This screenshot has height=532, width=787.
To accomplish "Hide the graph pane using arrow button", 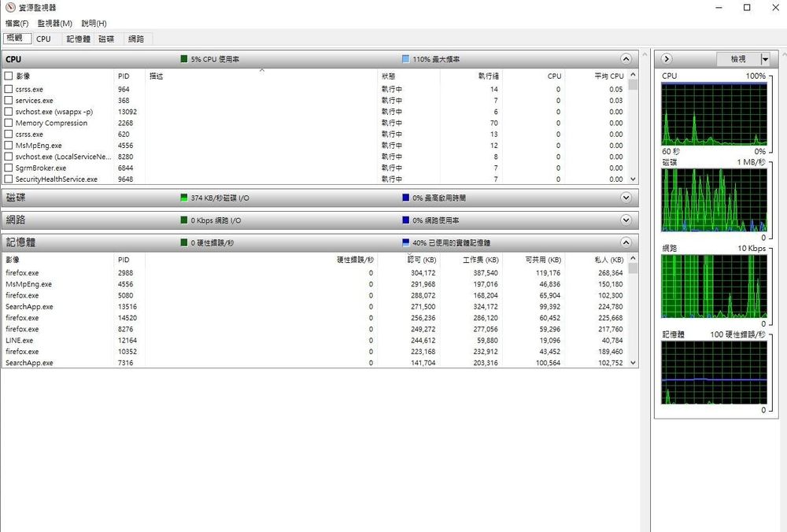I will 667,59.
